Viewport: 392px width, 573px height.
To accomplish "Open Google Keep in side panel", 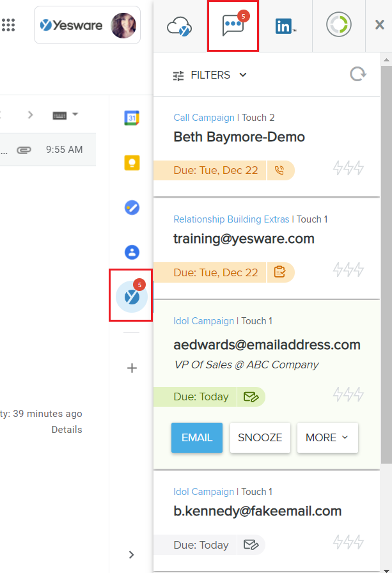I will (132, 162).
